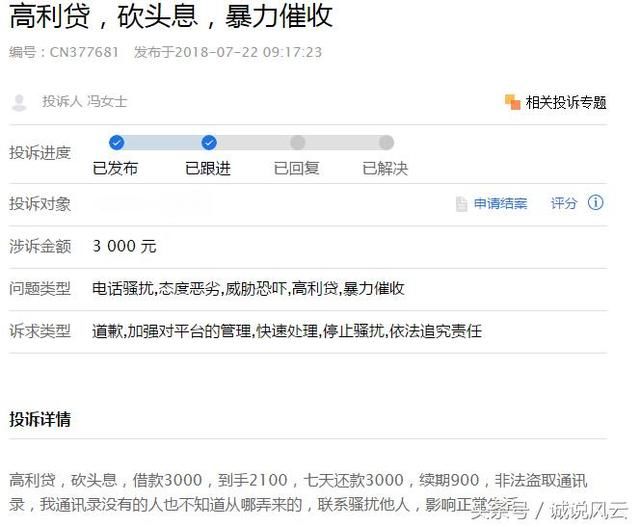Click the publish date 2018-07-22 09:17:23
The image size is (640, 527).
249,52
